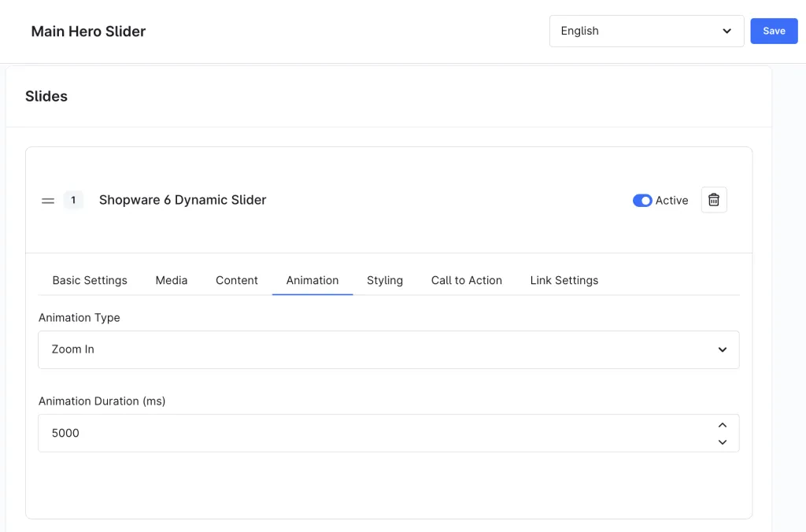The height and width of the screenshot is (532, 806).
Task: Select the Animation tab
Action: pyautogui.click(x=312, y=280)
